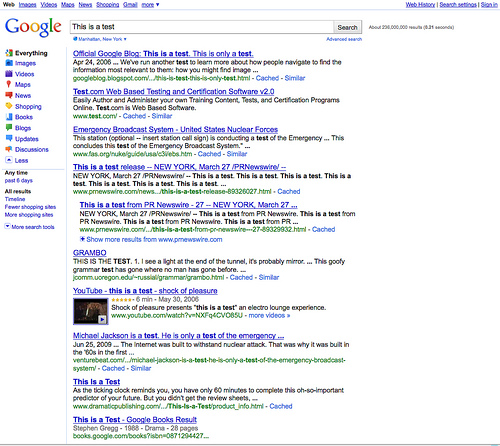Open the Maps pin icon
Image resolution: width=500 pixels, height=446 pixels.
coord(9,84)
